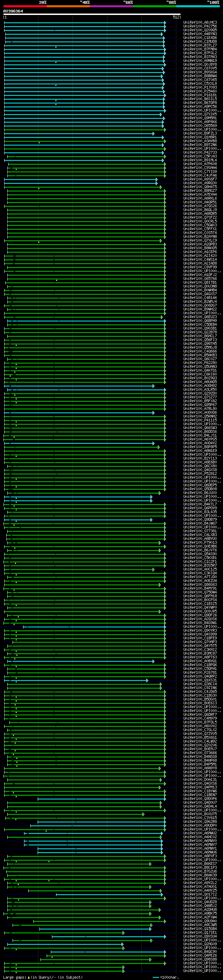
Task: Click the yellow gap marker on the A3AVB8 row
Action: (39, 142)
